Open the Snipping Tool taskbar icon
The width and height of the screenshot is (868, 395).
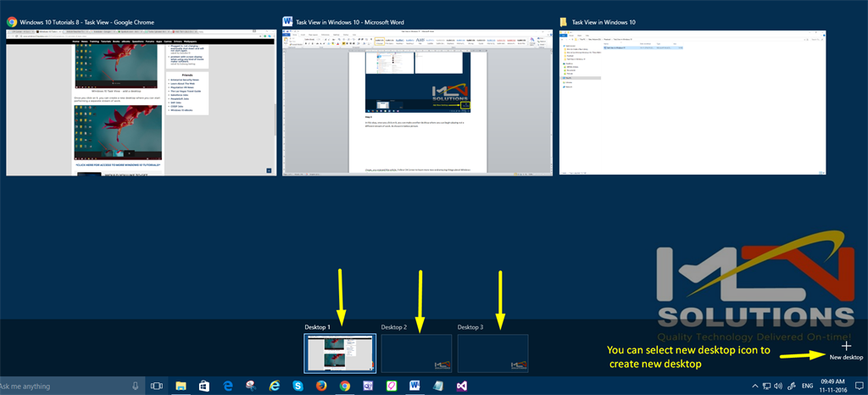(x=251, y=386)
